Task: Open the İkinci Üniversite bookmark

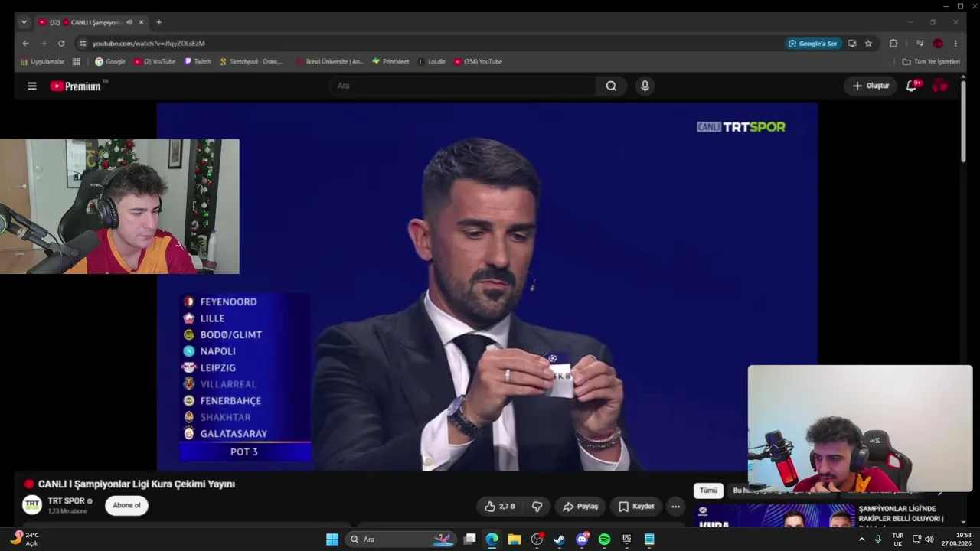Action: pyautogui.click(x=329, y=62)
